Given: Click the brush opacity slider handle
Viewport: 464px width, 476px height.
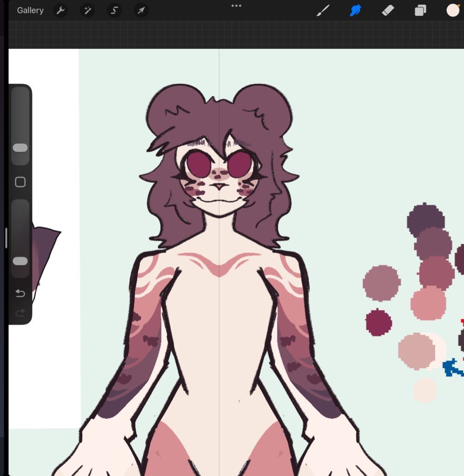Looking at the screenshot, I should 20,261.
